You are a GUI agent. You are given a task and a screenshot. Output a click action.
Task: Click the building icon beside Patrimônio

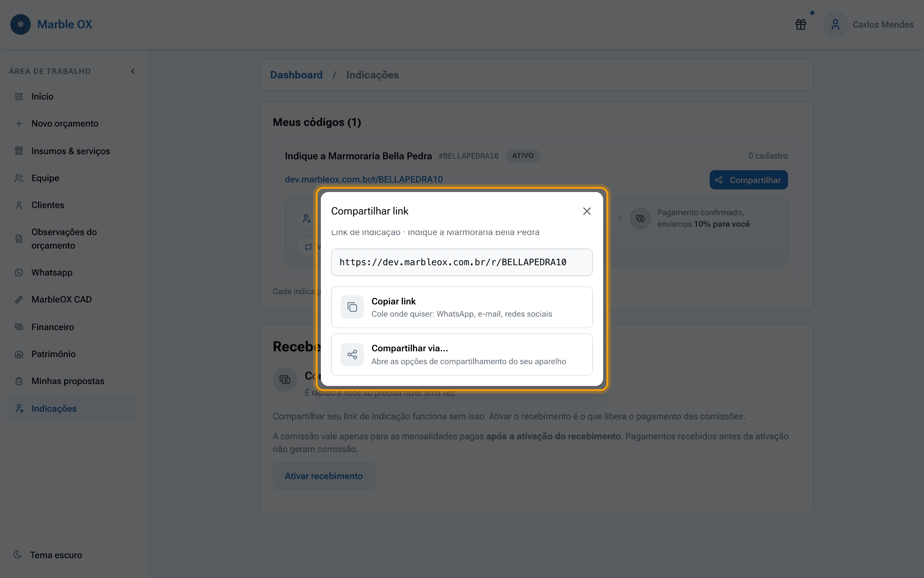19,355
